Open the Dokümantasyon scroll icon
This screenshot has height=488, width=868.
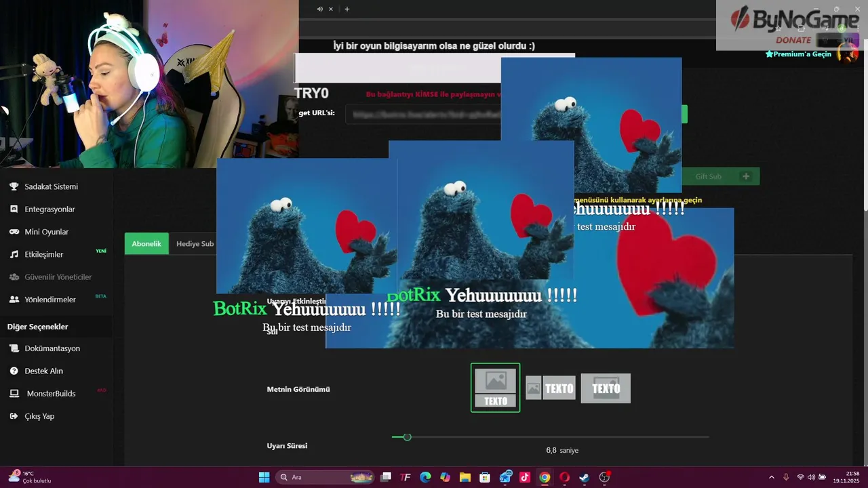[14, 348]
